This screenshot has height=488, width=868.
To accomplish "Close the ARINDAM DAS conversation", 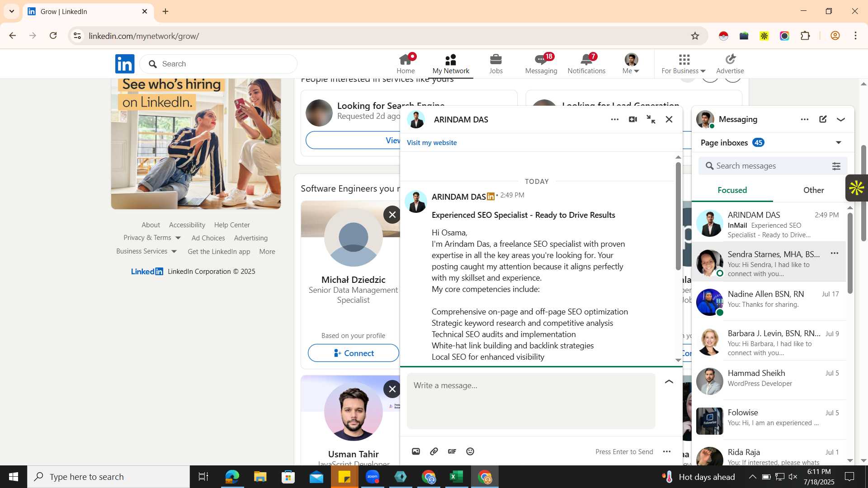I will [x=669, y=119].
